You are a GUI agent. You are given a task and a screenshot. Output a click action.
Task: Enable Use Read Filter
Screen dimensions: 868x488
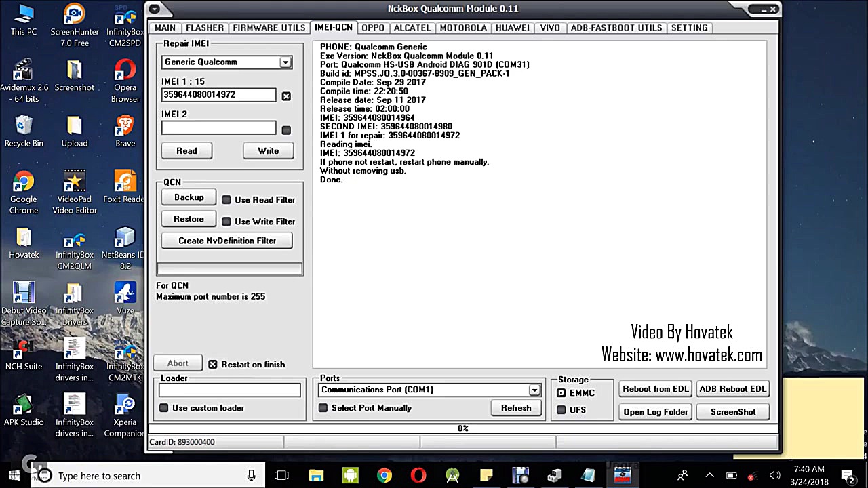point(226,200)
